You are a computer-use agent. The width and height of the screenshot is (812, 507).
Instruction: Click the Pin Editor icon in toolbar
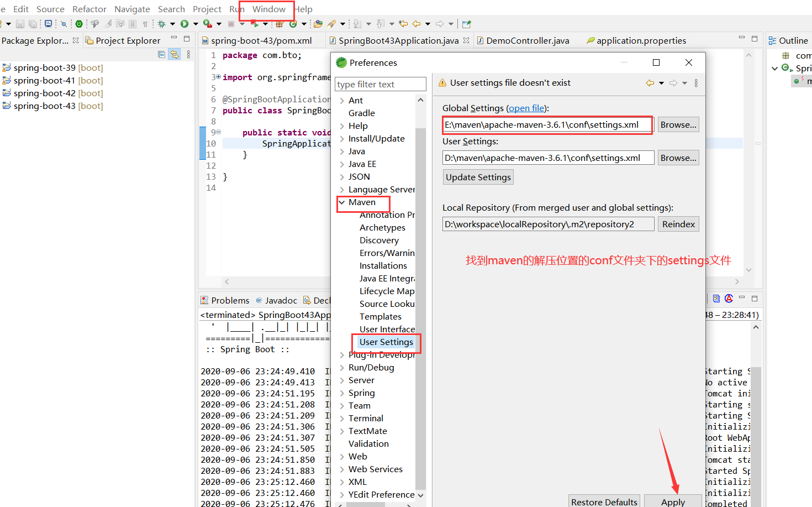tap(467, 24)
